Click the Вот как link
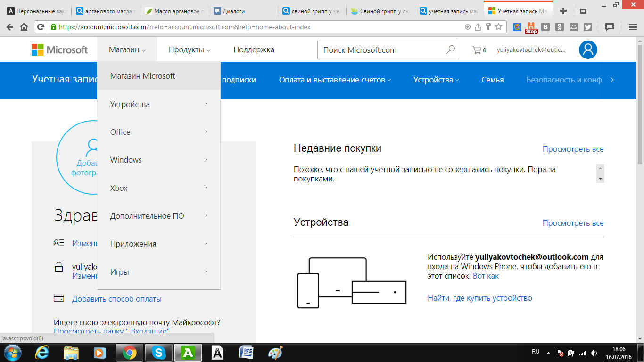This screenshot has height=362, width=644. tap(486, 276)
